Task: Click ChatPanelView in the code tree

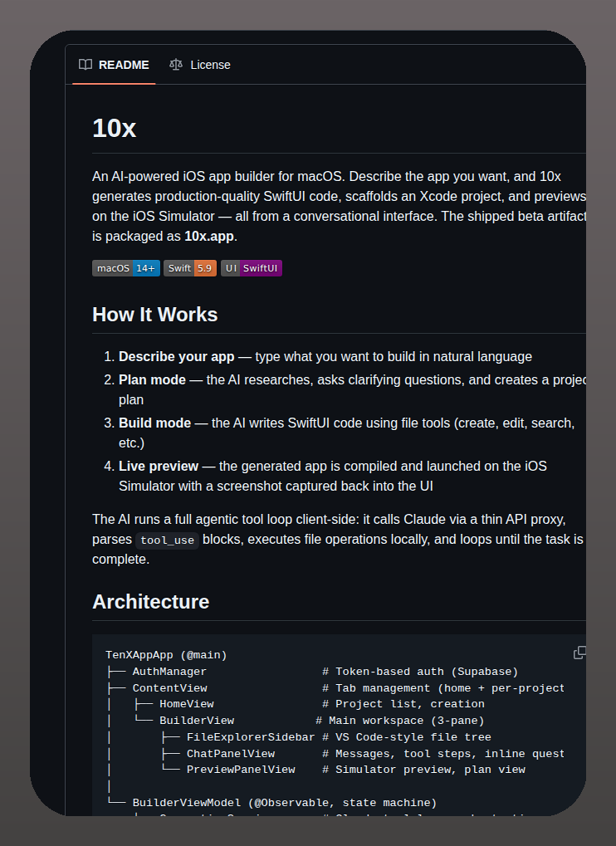Action: click(x=231, y=754)
